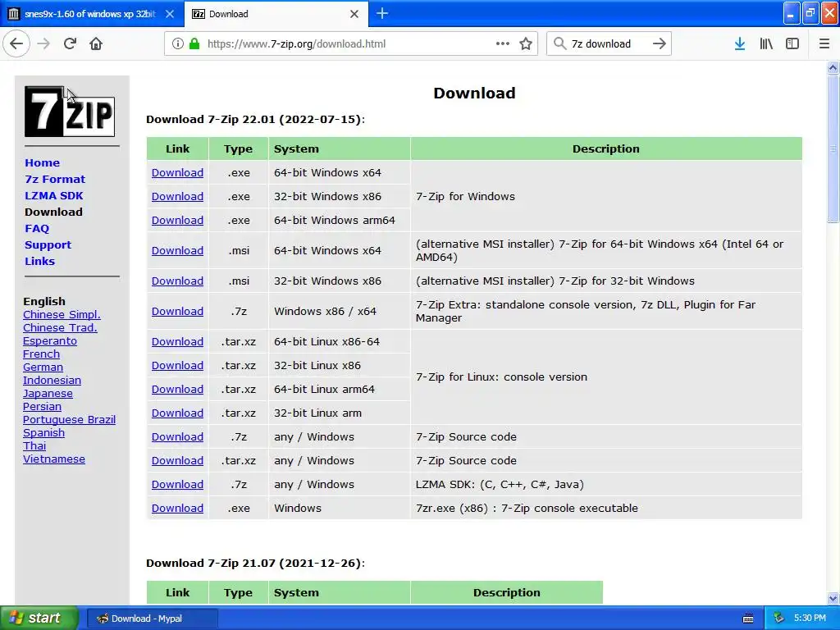The width and height of the screenshot is (840, 630).
Task: Click the magnifier icon in search box
Action: (559, 44)
